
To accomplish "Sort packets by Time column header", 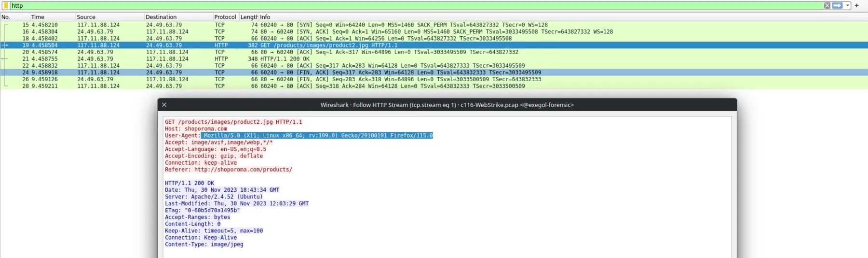I will 53,17.
